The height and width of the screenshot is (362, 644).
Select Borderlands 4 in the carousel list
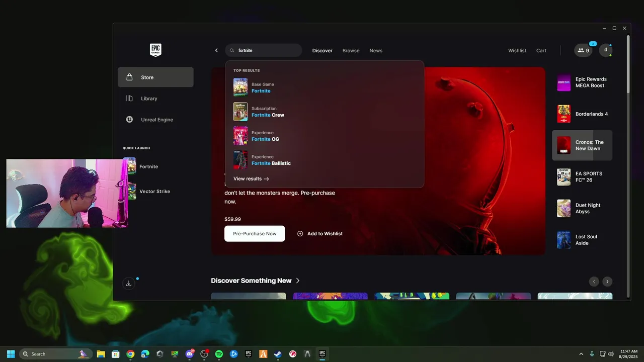(582, 114)
